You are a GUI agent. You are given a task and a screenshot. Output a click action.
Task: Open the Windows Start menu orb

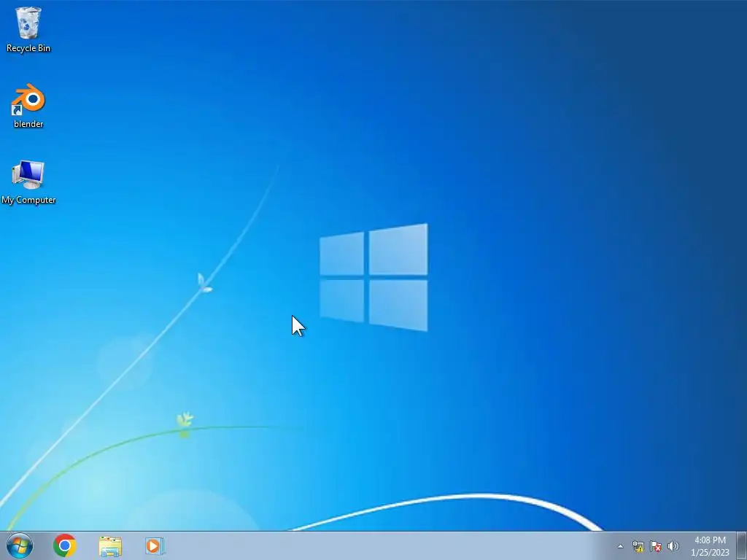[x=20, y=545]
